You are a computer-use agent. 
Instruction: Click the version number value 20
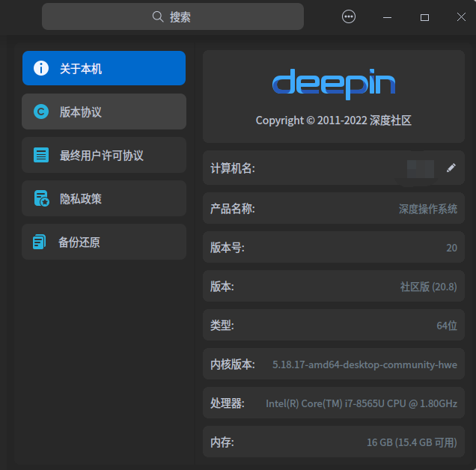[x=451, y=248]
